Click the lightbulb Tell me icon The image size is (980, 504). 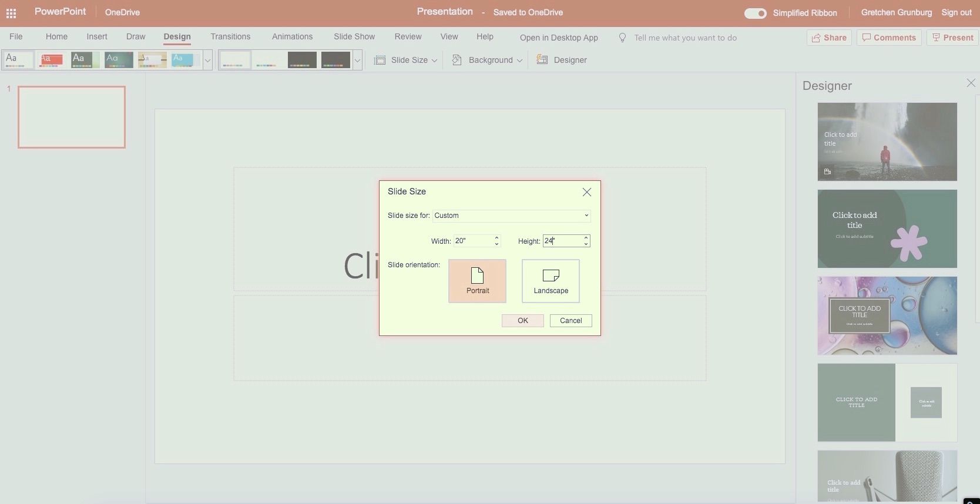(x=623, y=38)
